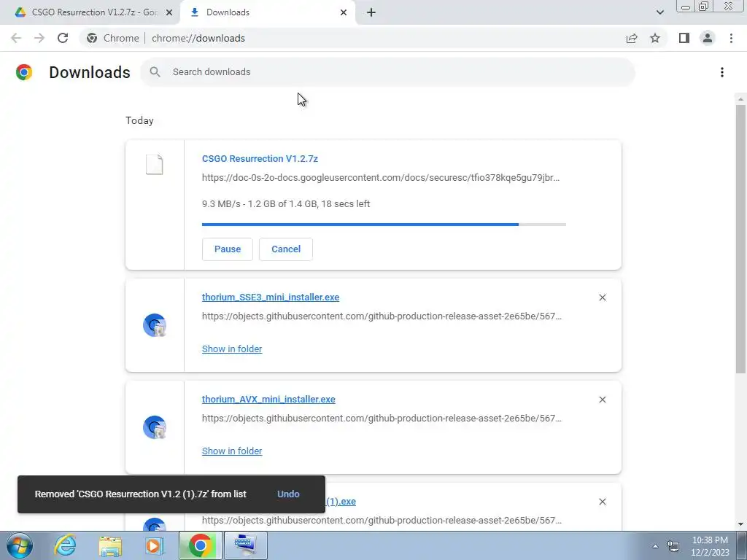Open the tab search dropdown arrow
This screenshot has height=560, width=747.
pos(659,12)
